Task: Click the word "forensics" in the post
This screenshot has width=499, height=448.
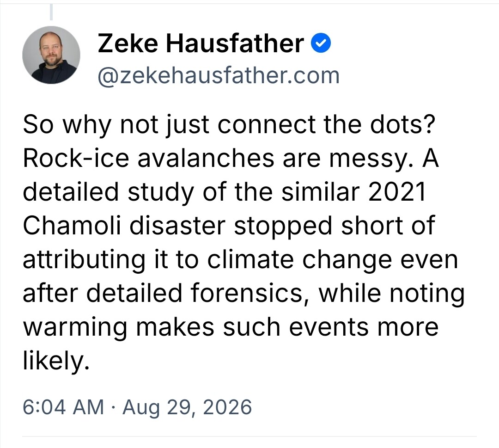Action: pyautogui.click(x=247, y=293)
